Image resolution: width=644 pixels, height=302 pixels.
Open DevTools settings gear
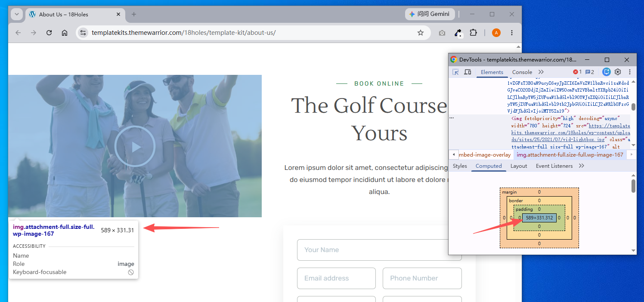click(618, 72)
